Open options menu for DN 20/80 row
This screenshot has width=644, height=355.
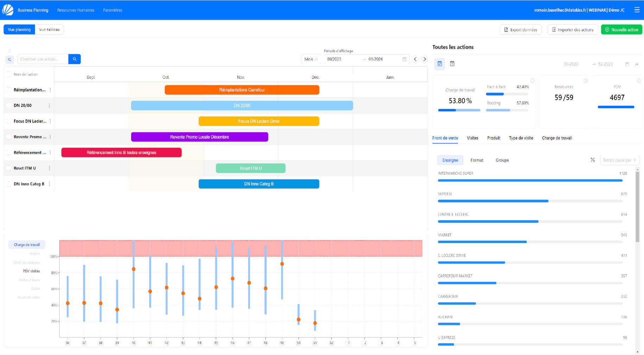[49, 105]
